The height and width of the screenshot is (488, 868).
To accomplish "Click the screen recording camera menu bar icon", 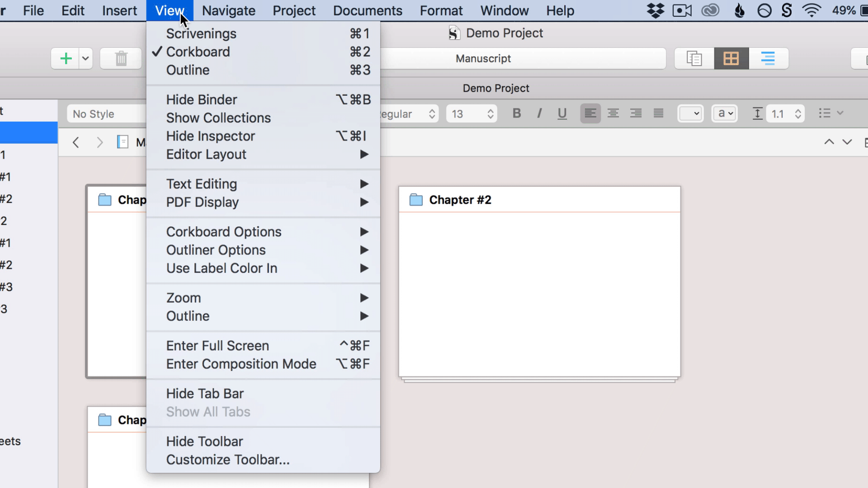I will coord(682,10).
